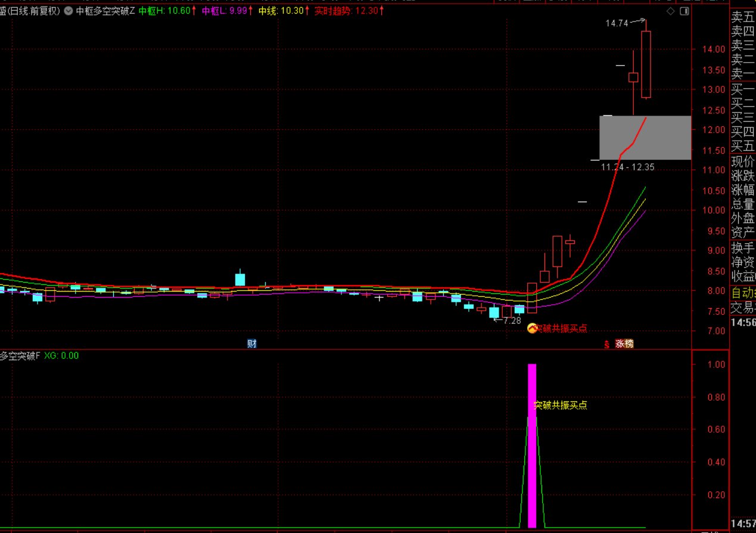Click the diamond icon in chart corner
The image size is (756, 533).
[671, 11]
